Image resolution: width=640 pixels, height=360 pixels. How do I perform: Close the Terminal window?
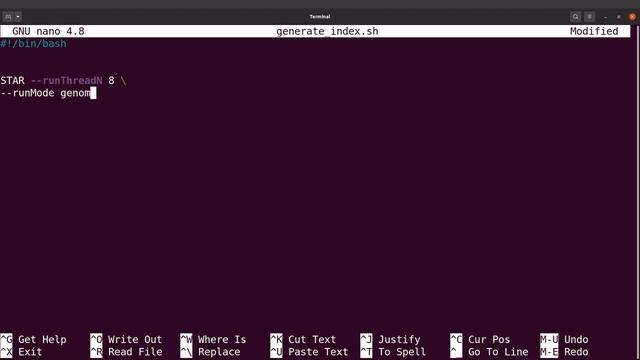632,17
